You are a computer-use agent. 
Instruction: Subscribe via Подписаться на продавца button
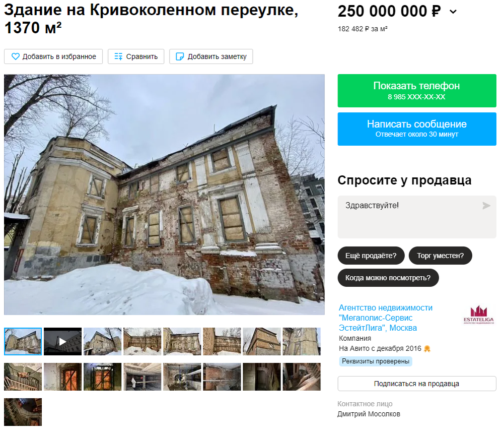click(416, 384)
